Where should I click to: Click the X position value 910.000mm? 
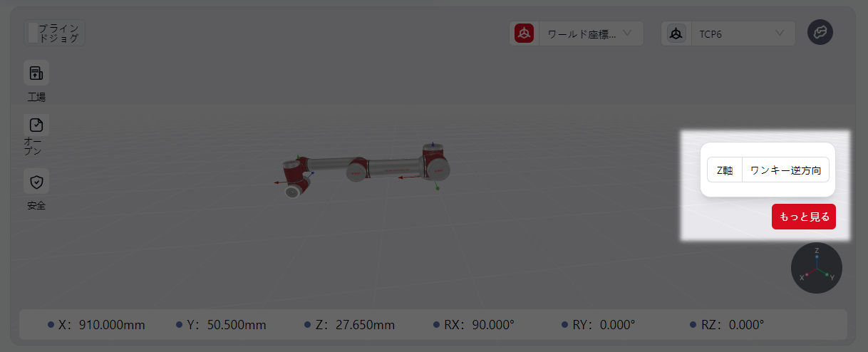tap(112, 325)
